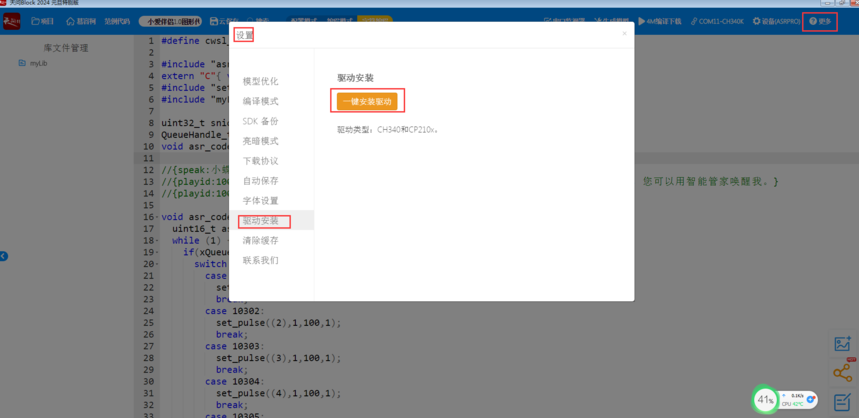
Task: Click the link icon beside COM11-CH340K
Action: (694, 21)
